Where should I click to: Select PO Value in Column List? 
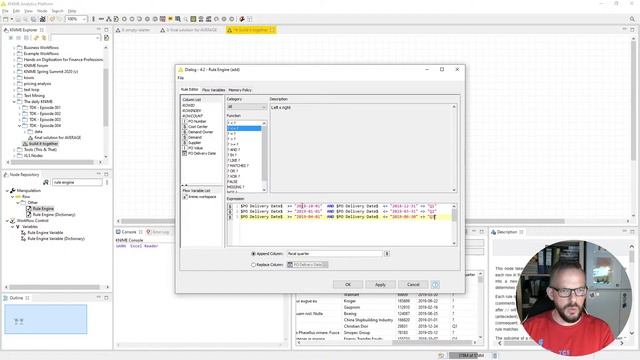[x=195, y=148]
